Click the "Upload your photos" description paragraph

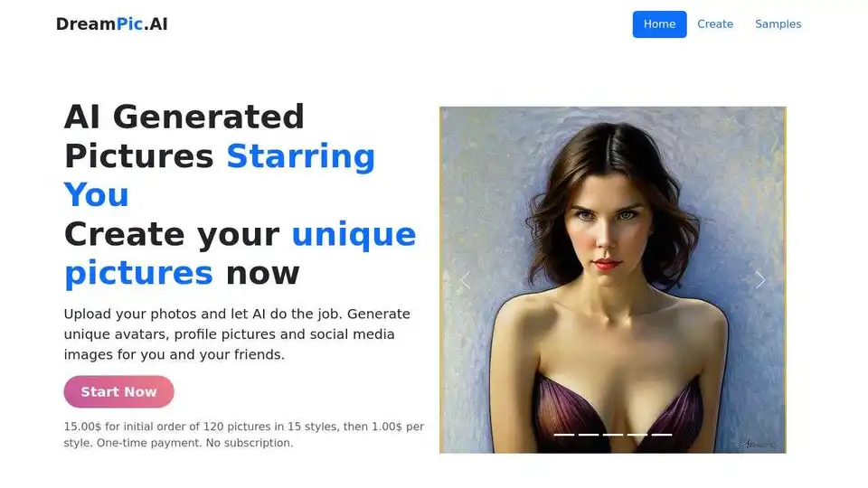(x=237, y=334)
